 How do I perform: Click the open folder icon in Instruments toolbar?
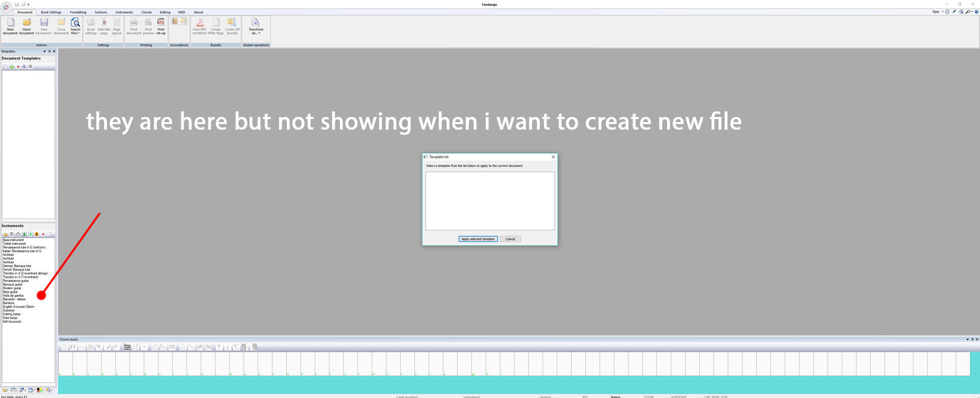click(6, 235)
